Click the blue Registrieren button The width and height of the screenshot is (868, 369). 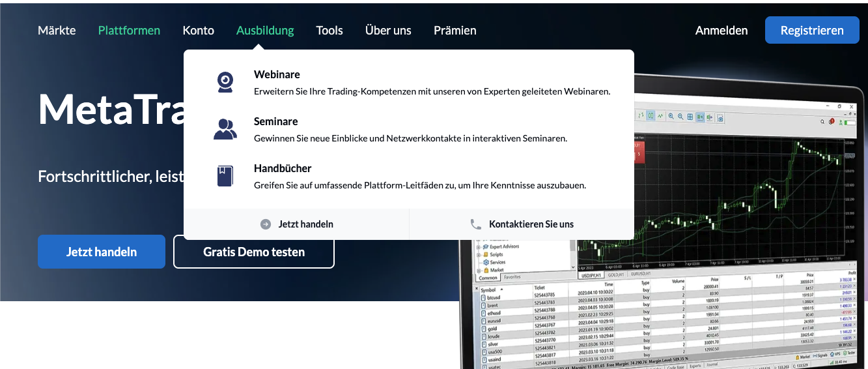point(812,30)
